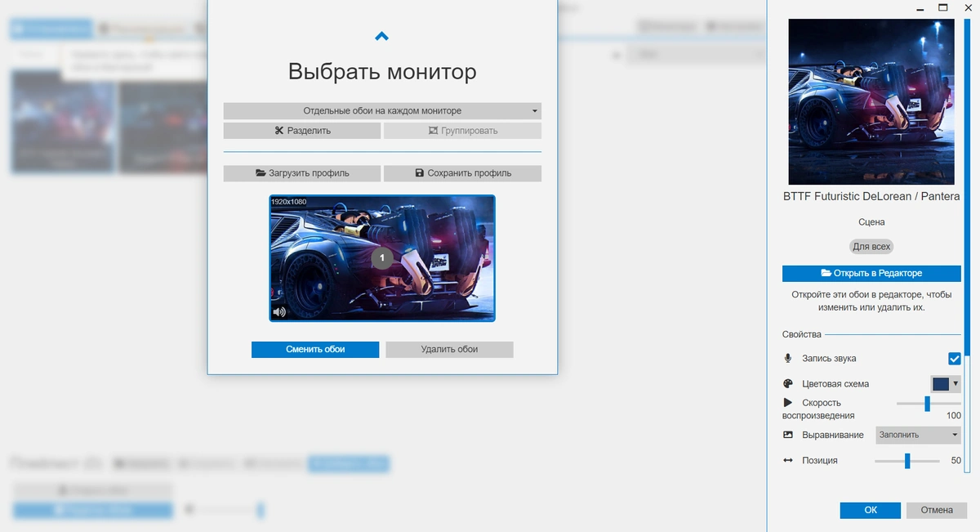Open the 'Отдельные обои на каждом мониторе' dropdown
Image resolution: width=980 pixels, height=532 pixels.
(x=382, y=110)
